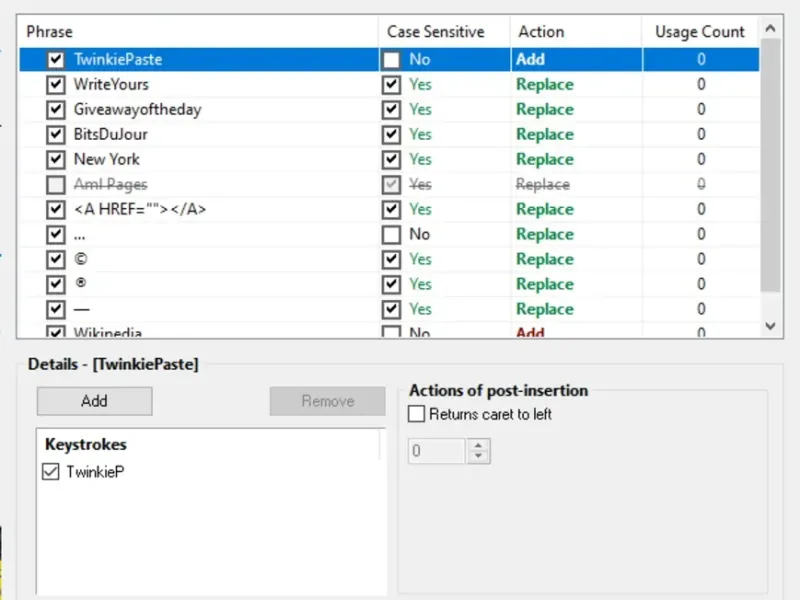Toggle the Giveawayoftheday phrase checkbox

[x=56, y=110]
